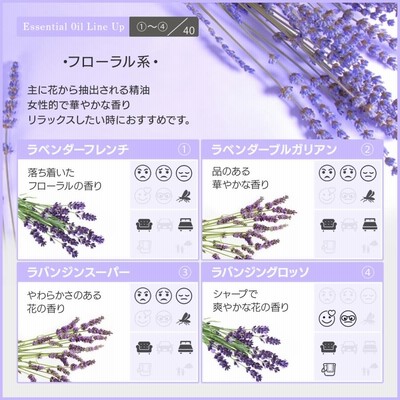
Task: Click the lavender photo in ラバンジングロッソ card
Action: (x=245, y=350)
